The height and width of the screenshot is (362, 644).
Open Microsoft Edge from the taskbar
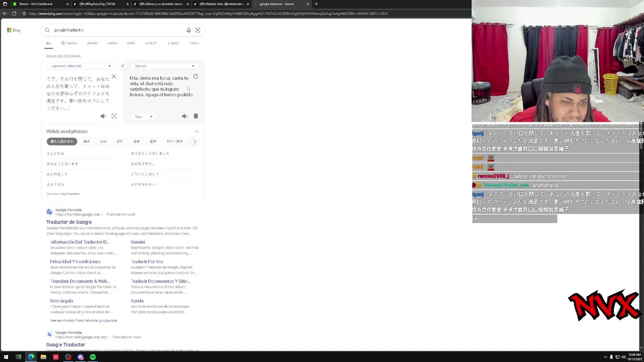tap(31, 357)
